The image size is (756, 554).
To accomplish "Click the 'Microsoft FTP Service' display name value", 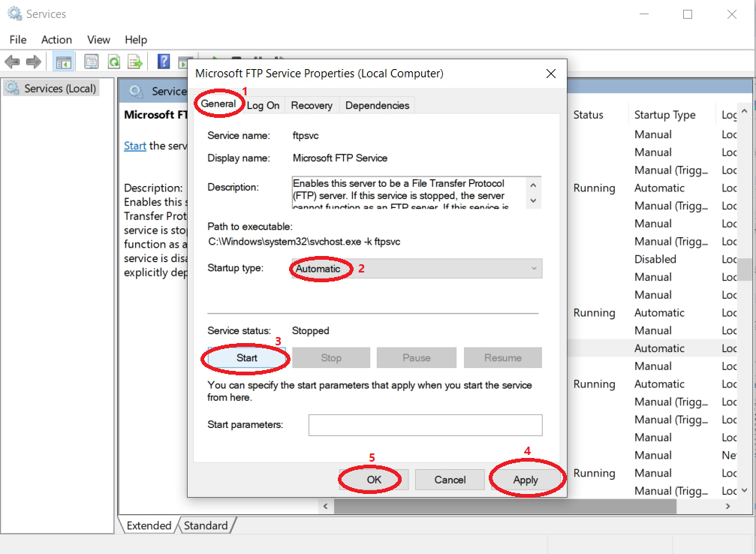I will pyautogui.click(x=340, y=158).
